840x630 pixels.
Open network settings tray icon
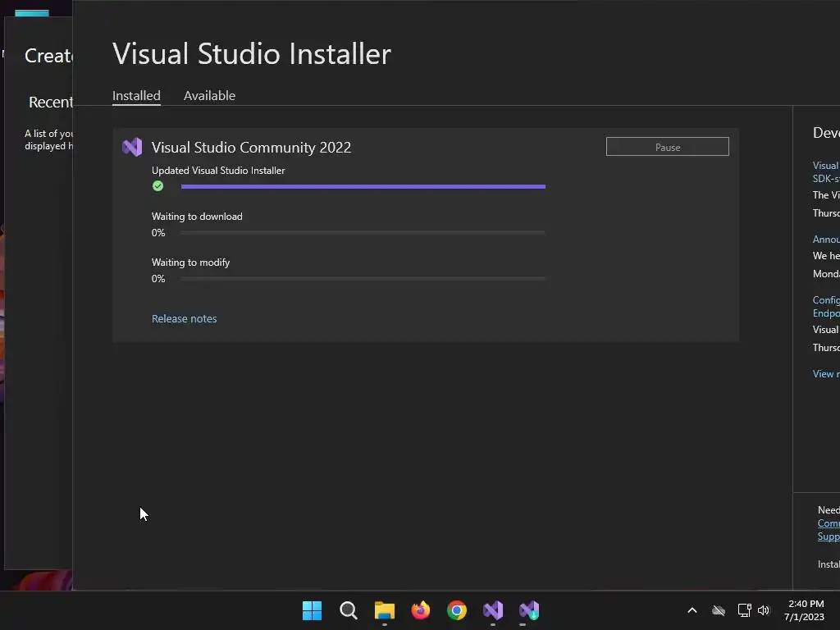click(x=744, y=610)
